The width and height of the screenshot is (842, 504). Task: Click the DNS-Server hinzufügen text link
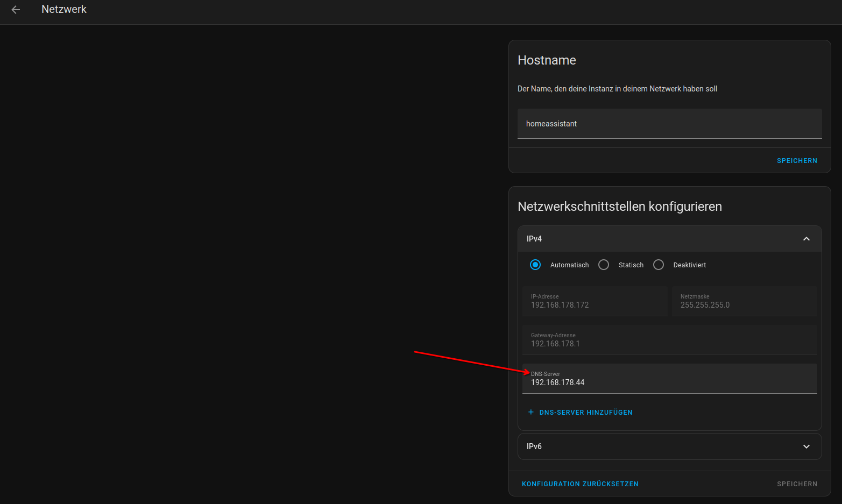coord(585,413)
